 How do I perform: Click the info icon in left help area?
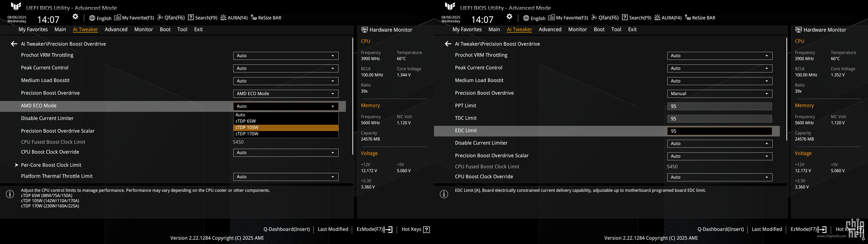(10, 194)
